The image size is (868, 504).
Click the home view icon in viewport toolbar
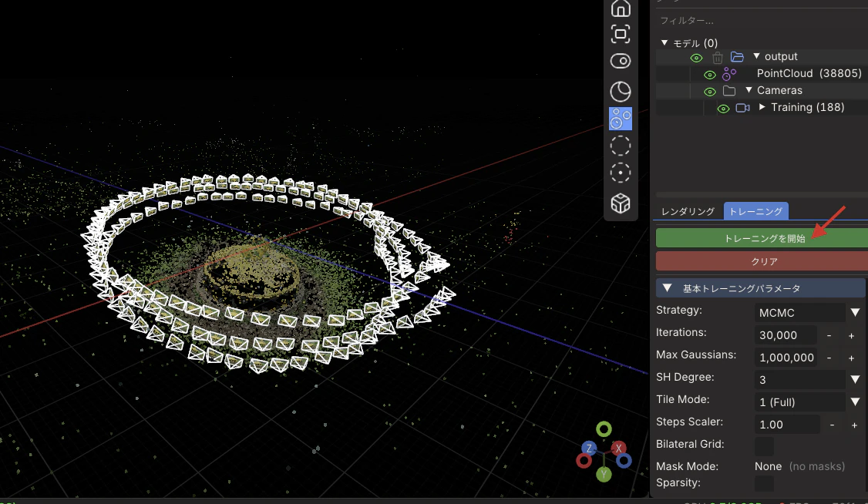click(x=621, y=8)
